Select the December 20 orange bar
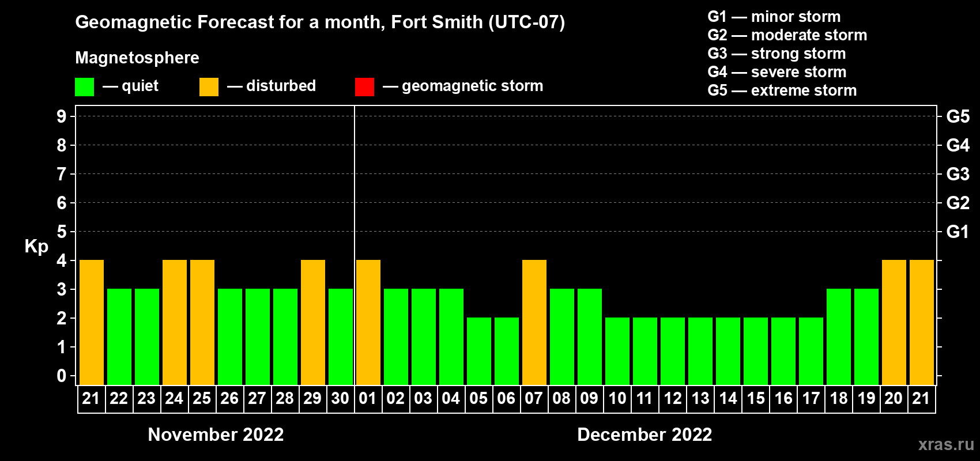980x461 pixels. click(x=894, y=322)
